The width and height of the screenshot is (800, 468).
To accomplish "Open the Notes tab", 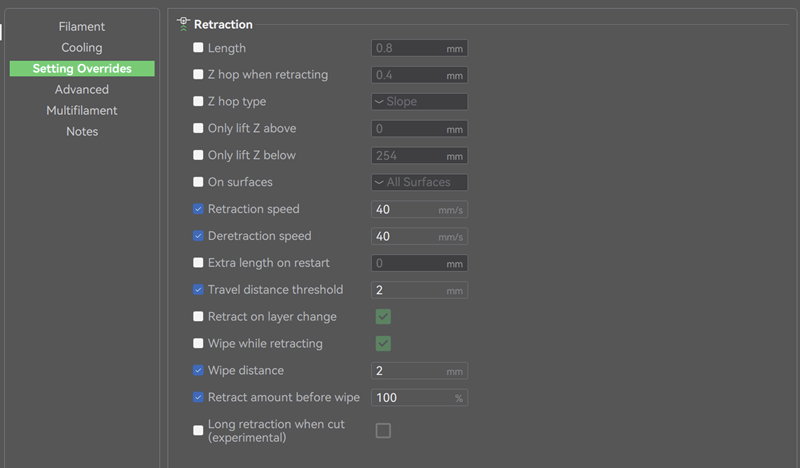I will click(x=82, y=132).
